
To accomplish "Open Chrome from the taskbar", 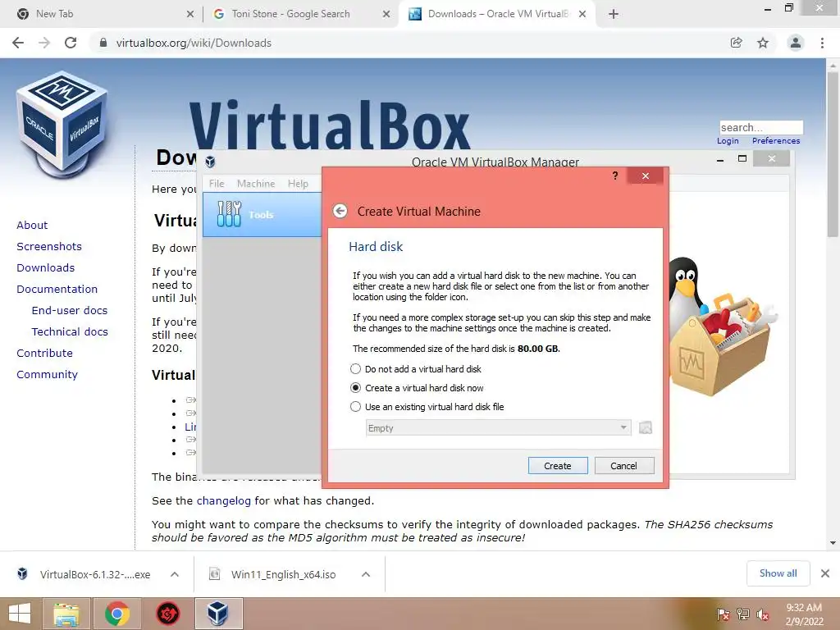I will pyautogui.click(x=116, y=614).
